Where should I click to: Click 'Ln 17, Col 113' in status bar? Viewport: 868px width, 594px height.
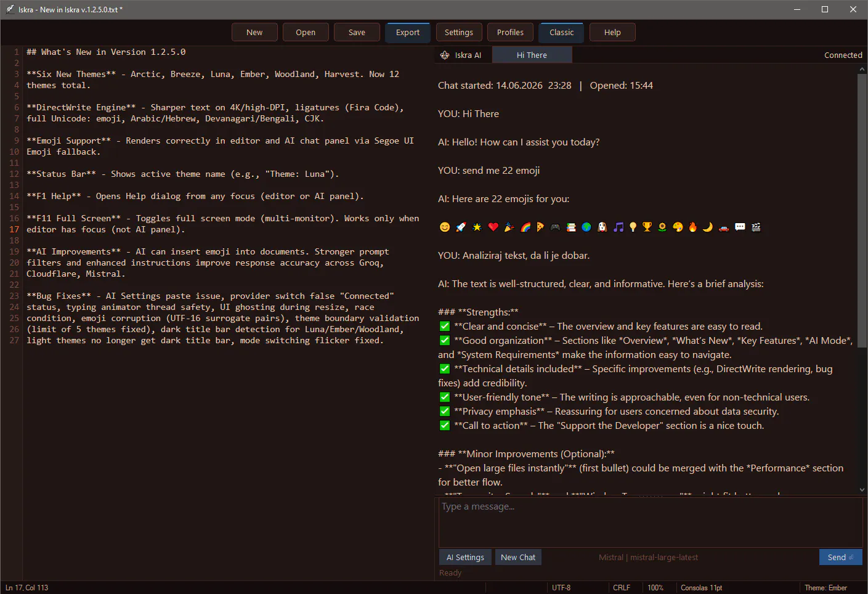(26, 587)
